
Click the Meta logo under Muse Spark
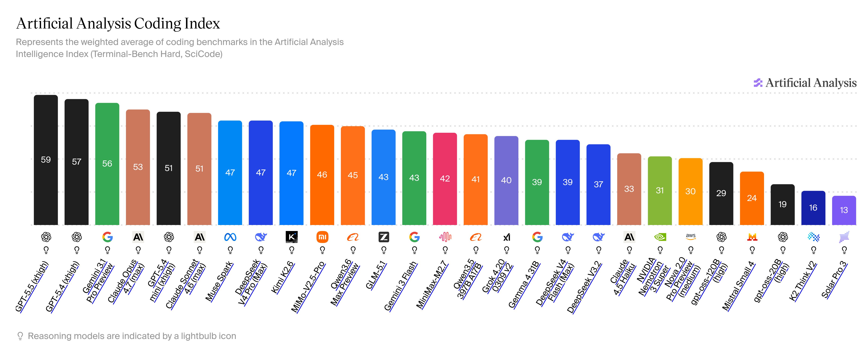(230, 237)
